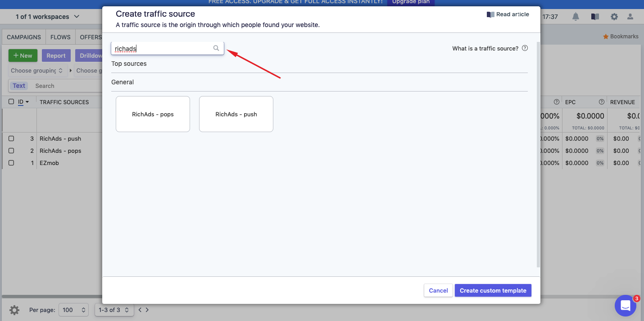Click the help icon beside traffic source question
This screenshot has width=644, height=321.
click(x=525, y=48)
